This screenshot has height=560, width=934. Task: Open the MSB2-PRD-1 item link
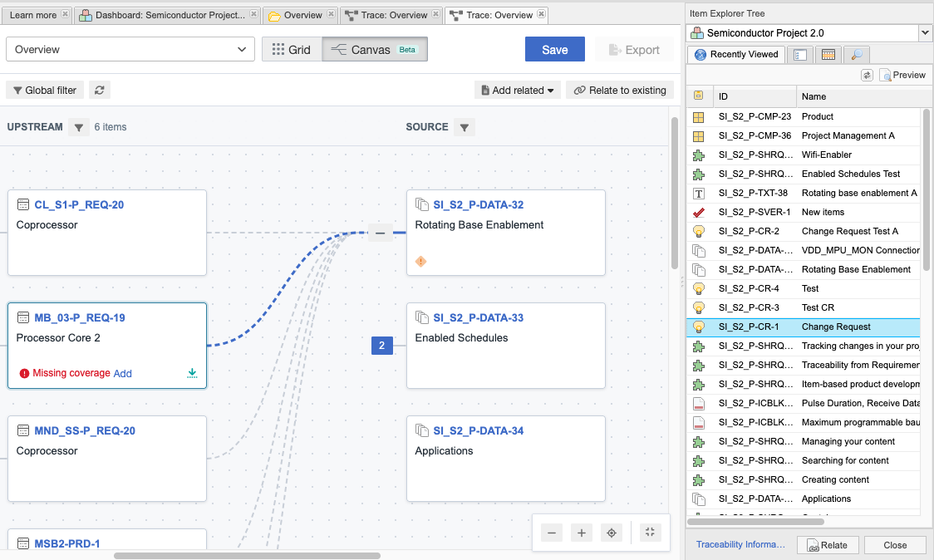pyautogui.click(x=67, y=544)
